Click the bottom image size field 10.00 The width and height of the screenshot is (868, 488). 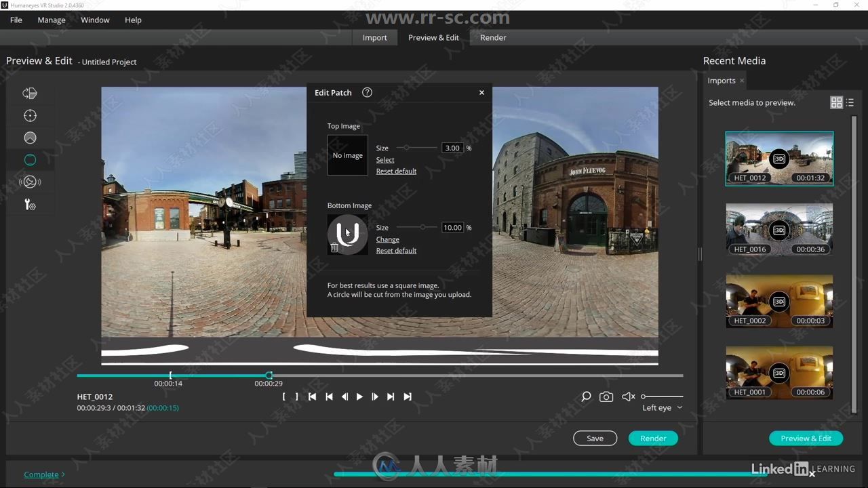coord(452,228)
